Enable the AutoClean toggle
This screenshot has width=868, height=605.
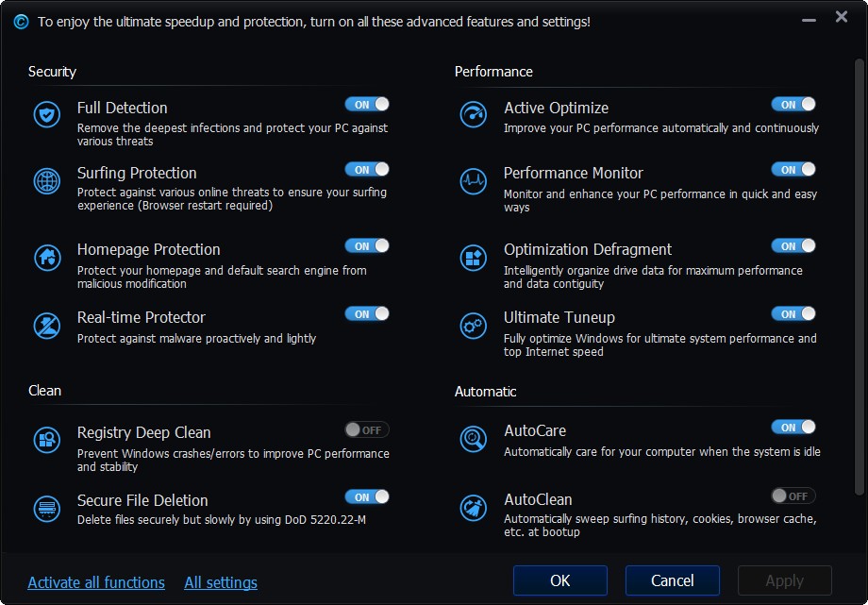point(793,496)
